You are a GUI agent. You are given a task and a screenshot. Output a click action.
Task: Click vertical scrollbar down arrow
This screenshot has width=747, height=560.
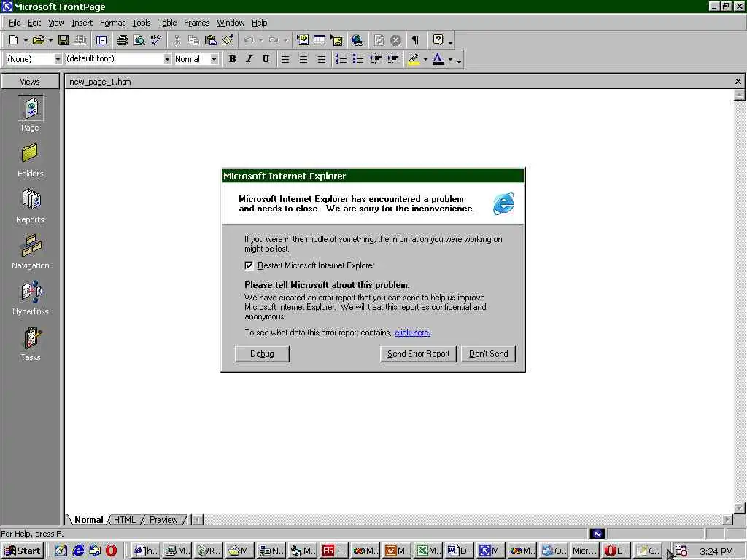click(740, 508)
